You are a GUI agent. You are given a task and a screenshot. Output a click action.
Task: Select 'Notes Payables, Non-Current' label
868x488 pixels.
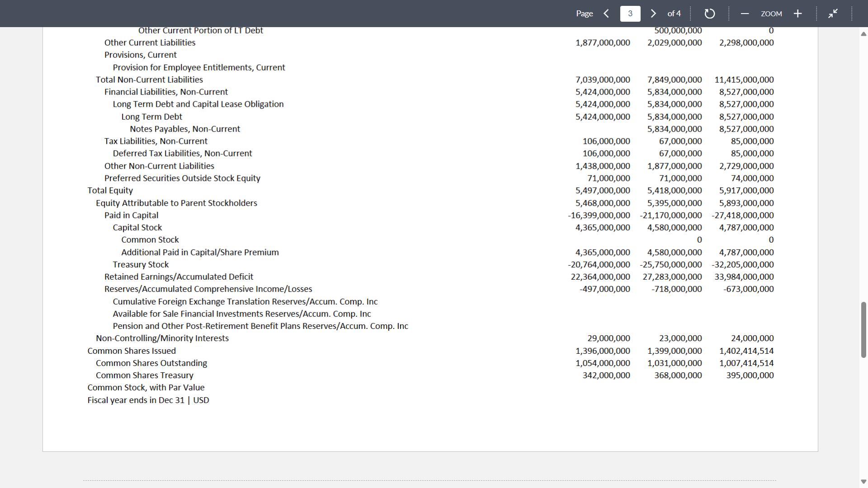[185, 129]
